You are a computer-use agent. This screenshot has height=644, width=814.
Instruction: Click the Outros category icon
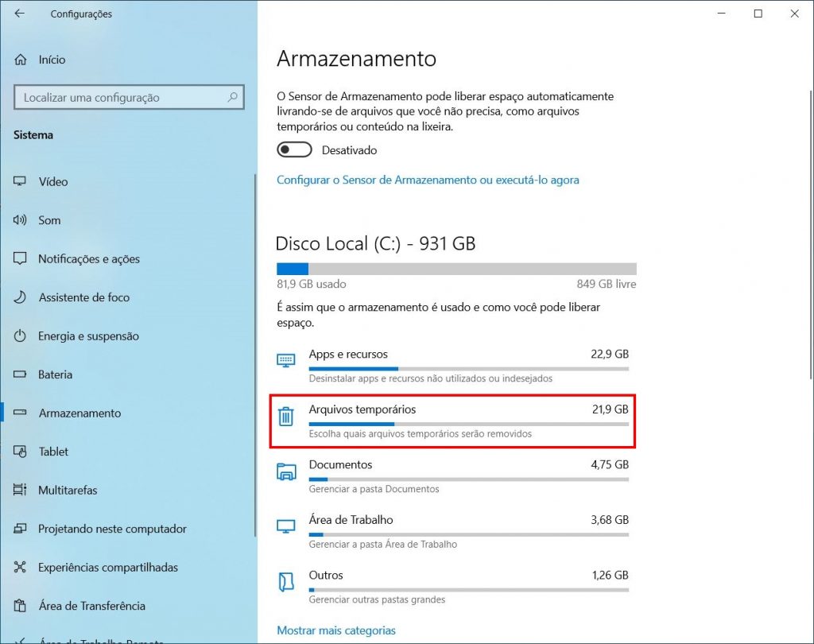286,582
